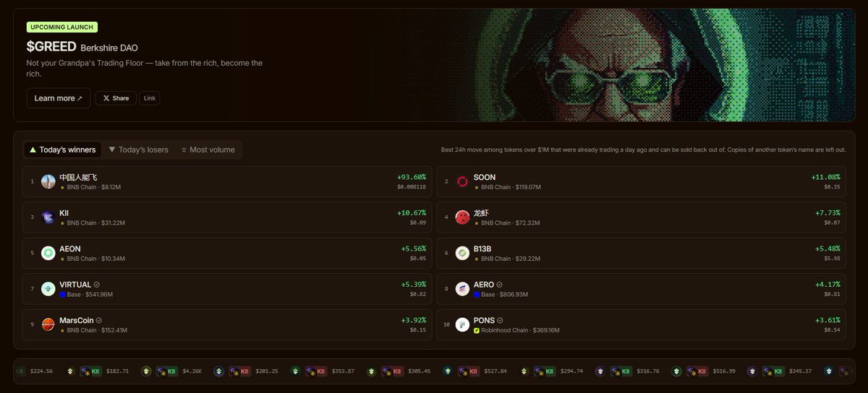Image resolution: width=868 pixels, height=393 pixels.
Task: Open the $GREED Berkshire DAO title
Action: 82,47
